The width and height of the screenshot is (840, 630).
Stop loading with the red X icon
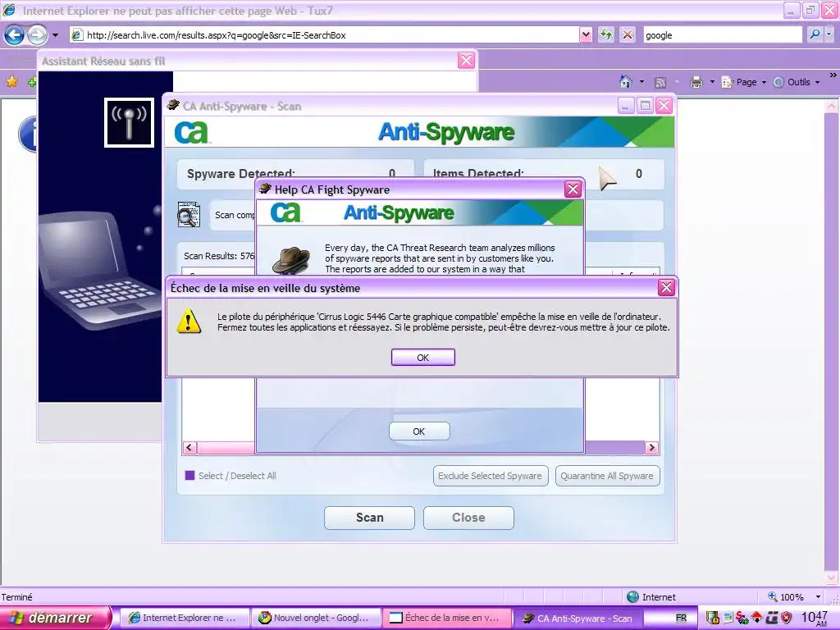628,35
